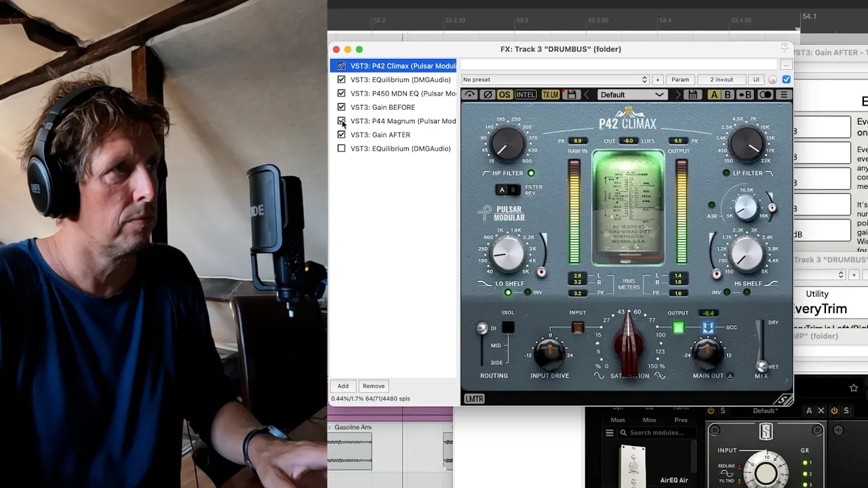Click the floppy save icon beside TX LM
The image size is (868, 488).
pyautogui.click(x=571, y=95)
